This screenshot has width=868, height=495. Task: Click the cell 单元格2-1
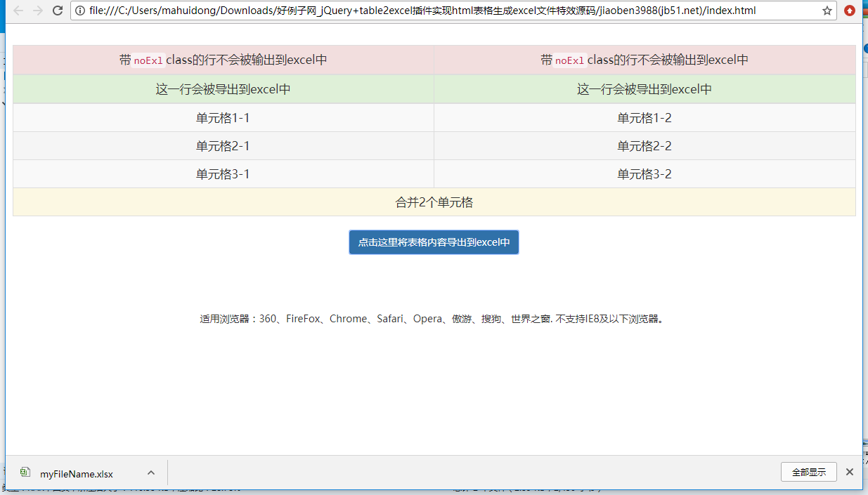[223, 146]
